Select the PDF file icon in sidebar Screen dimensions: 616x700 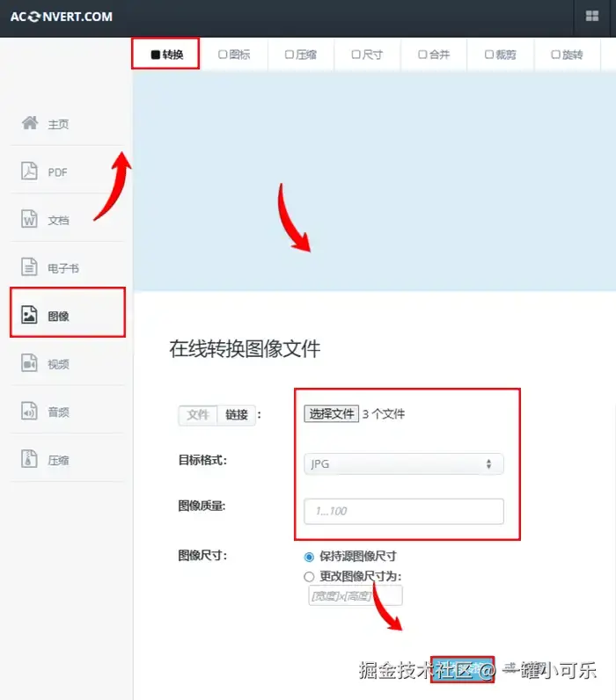coord(30,171)
